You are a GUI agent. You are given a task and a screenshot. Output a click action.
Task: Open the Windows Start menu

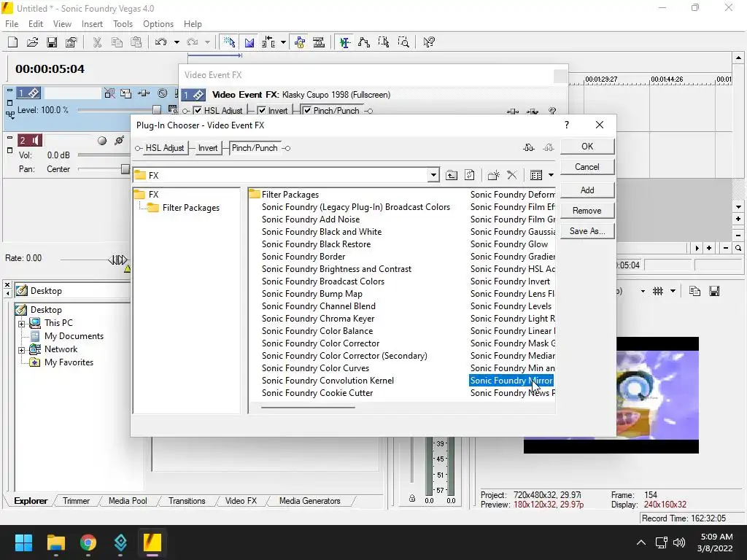coord(23,542)
